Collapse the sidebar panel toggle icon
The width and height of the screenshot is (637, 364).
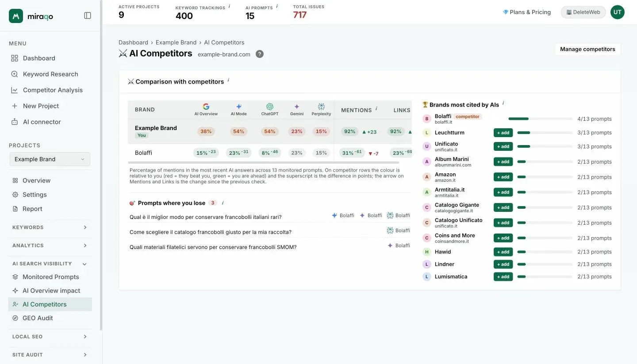(x=88, y=15)
